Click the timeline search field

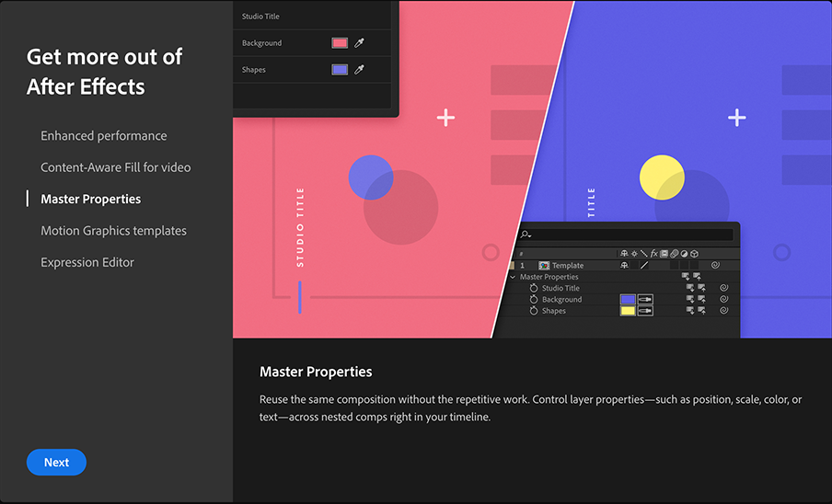coord(626,235)
